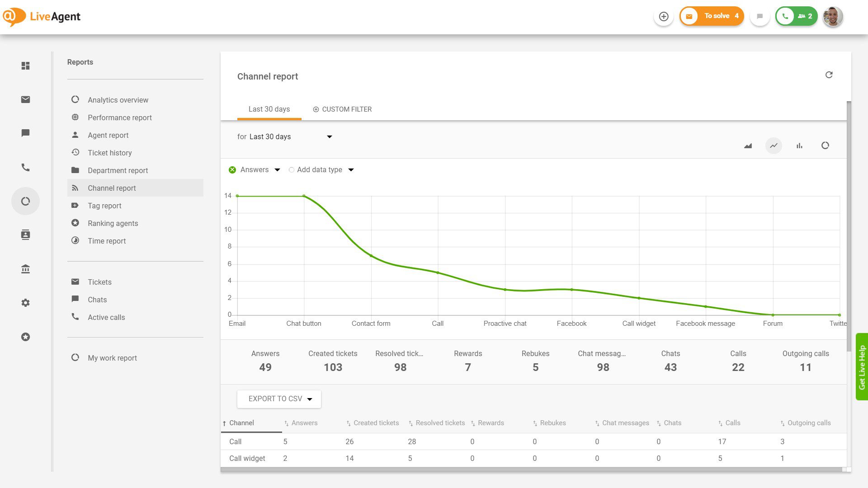Open Ranking agents report

click(113, 223)
